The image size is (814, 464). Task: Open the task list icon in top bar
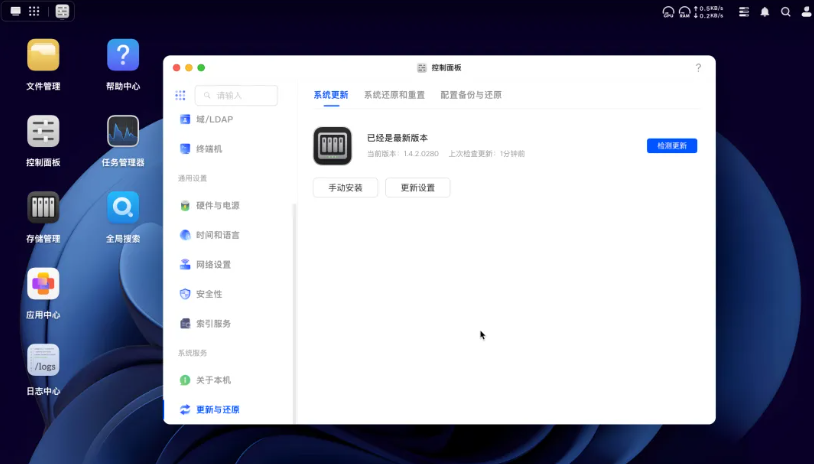coord(744,11)
